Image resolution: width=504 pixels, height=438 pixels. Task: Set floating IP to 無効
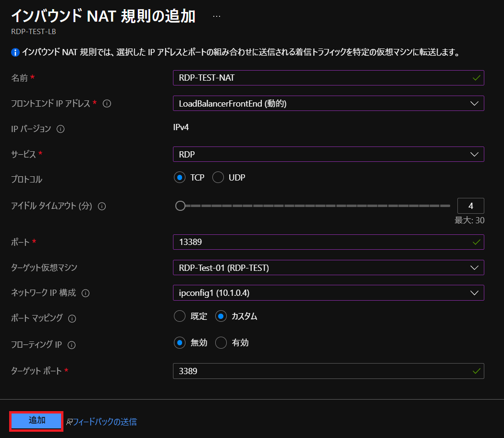tap(180, 342)
